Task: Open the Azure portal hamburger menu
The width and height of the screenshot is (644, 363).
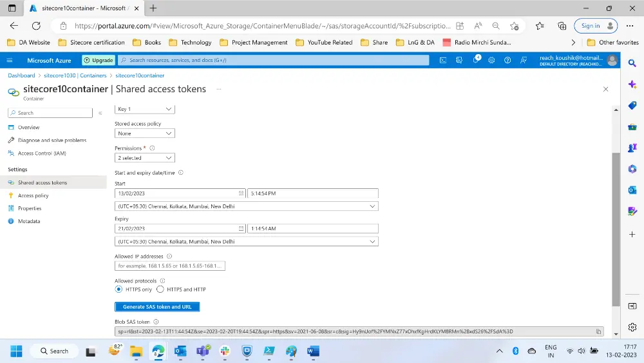Action: pyautogui.click(x=10, y=60)
